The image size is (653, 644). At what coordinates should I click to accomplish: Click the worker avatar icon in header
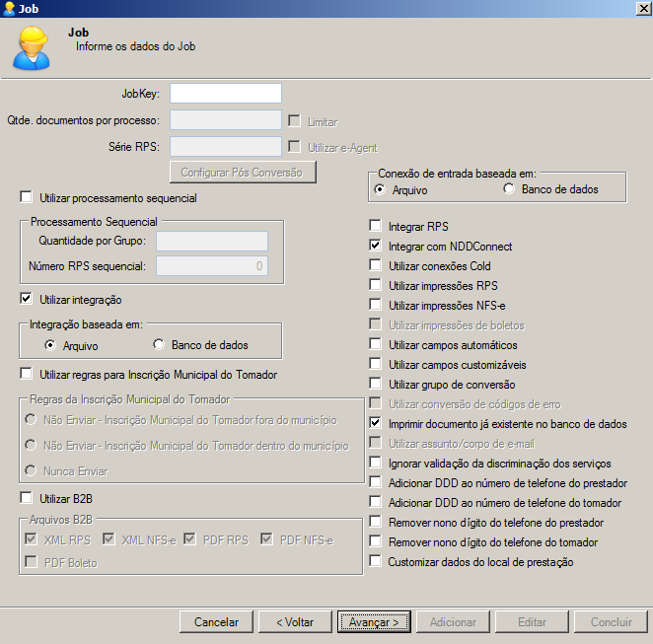32,48
